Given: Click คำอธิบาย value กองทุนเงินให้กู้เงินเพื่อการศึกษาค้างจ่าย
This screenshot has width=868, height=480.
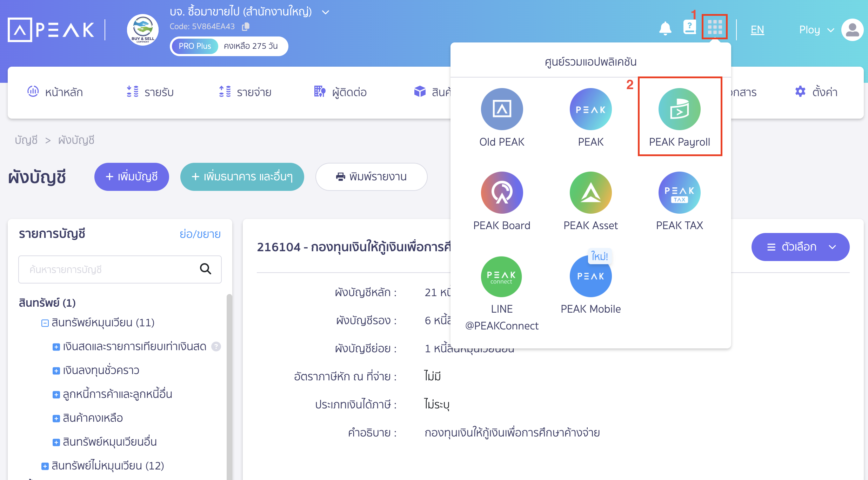Looking at the screenshot, I should point(512,432).
